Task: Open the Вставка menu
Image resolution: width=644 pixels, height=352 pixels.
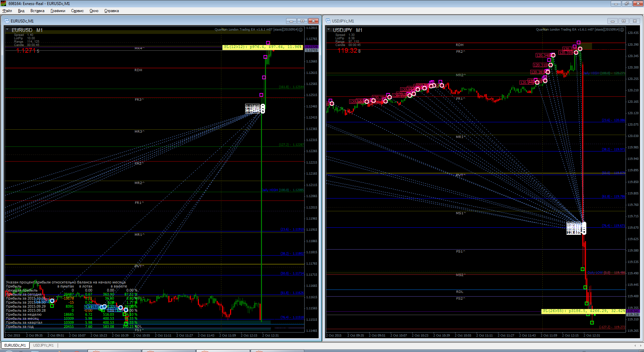Action: point(37,11)
